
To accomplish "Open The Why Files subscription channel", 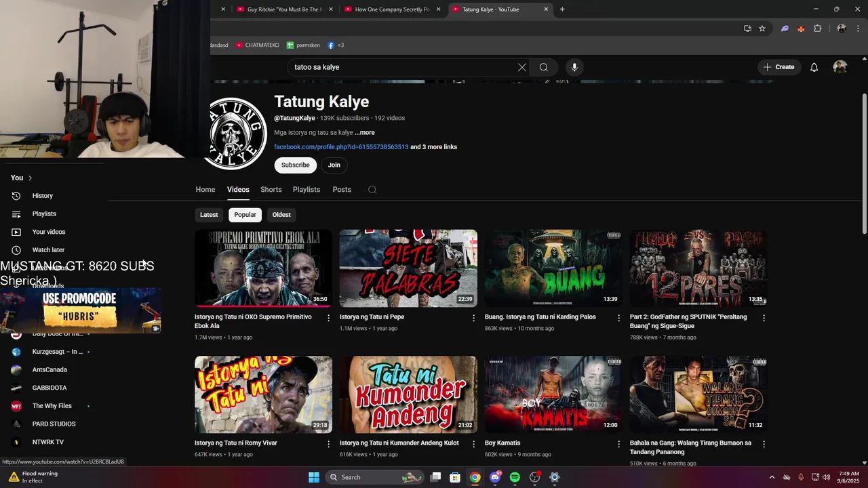I will coord(52,406).
